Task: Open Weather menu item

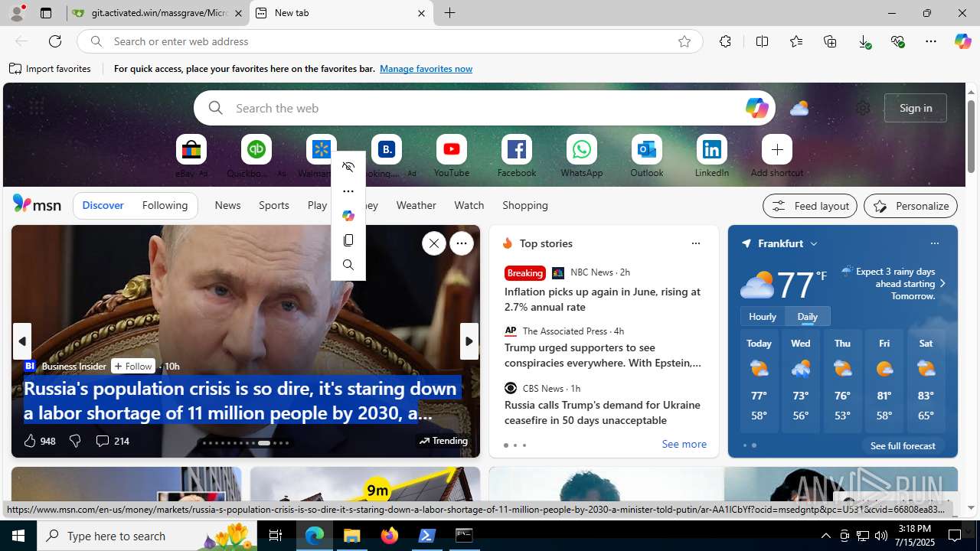Action: (x=416, y=205)
